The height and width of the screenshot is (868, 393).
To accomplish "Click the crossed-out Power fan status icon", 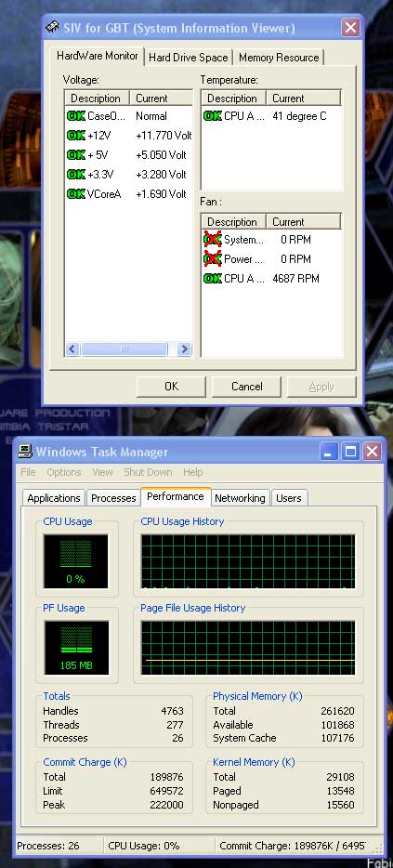I will tap(213, 258).
